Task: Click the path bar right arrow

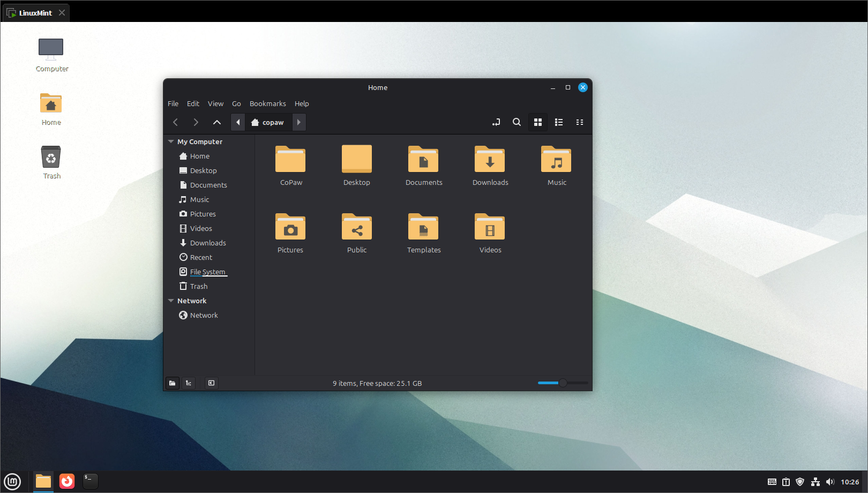Action: point(299,122)
